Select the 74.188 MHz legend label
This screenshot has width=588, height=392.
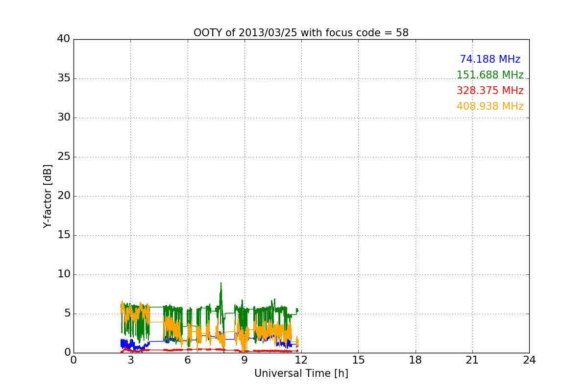pyautogui.click(x=490, y=59)
